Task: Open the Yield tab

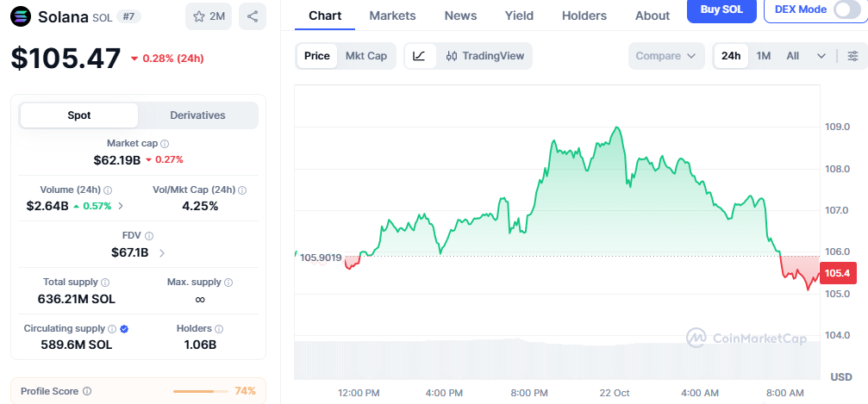Action: click(x=519, y=16)
